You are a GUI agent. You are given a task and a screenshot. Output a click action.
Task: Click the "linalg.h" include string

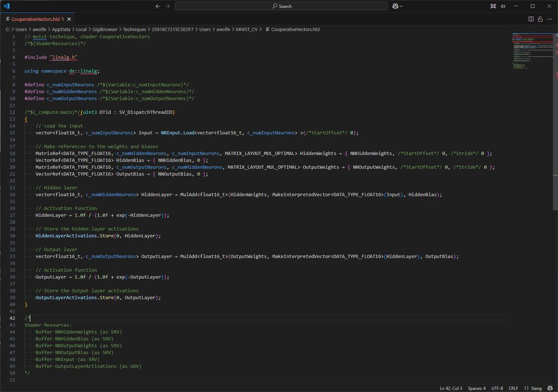[64, 57]
